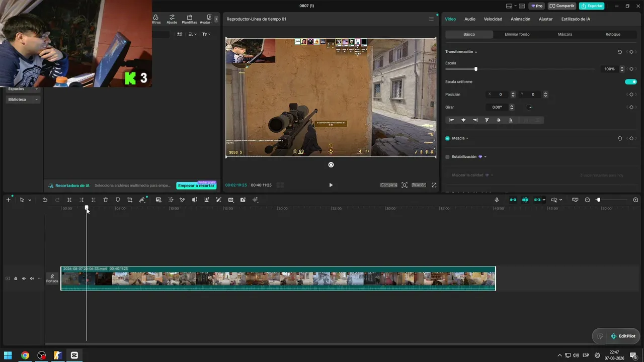
Task: Open the crop tool in timeline toolbar
Action: click(130, 200)
